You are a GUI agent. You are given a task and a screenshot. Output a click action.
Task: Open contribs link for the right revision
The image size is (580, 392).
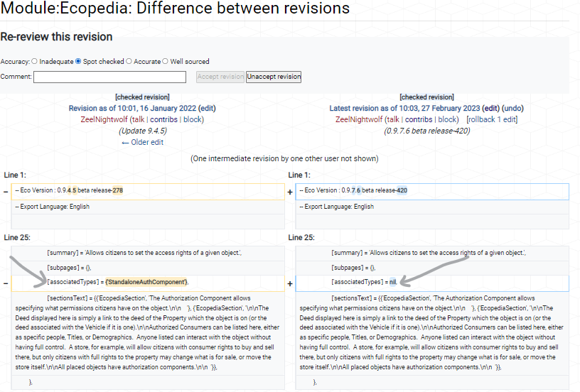pyautogui.click(x=419, y=119)
